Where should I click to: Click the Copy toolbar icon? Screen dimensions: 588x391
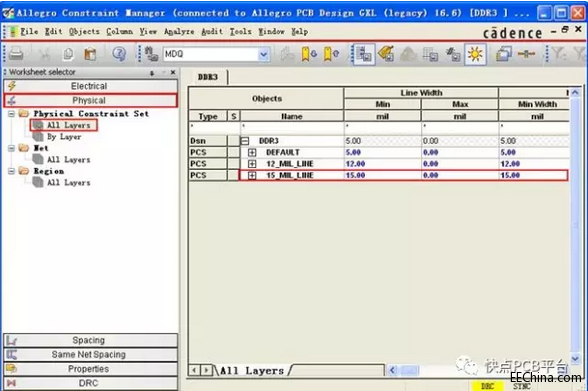pos(68,54)
